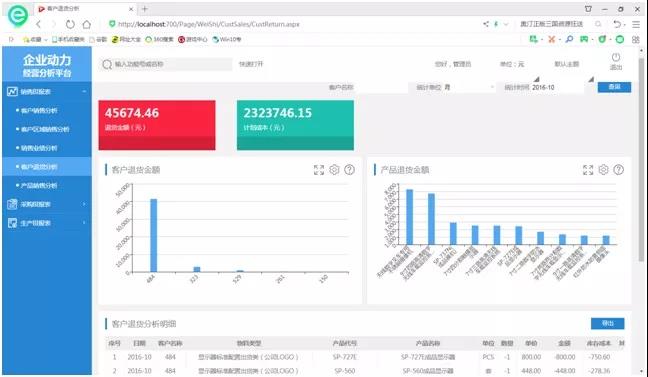Click the green security shield in address bar
The image size is (648, 377).
coord(112,24)
